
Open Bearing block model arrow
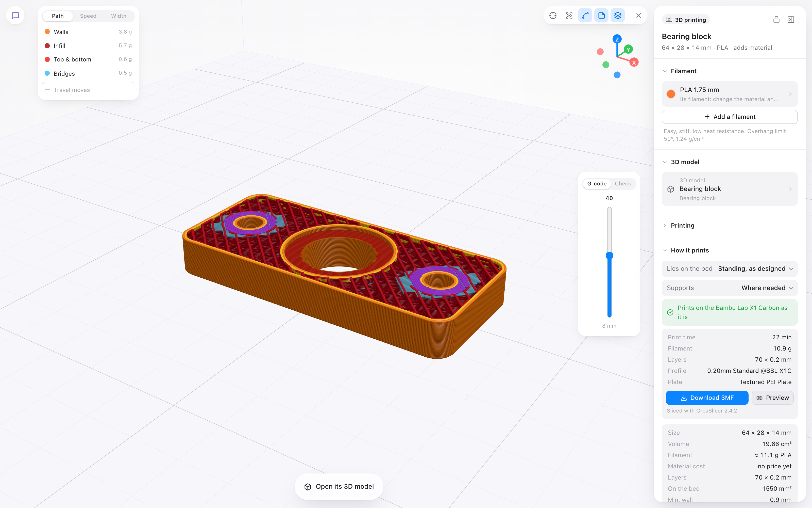[789, 189]
